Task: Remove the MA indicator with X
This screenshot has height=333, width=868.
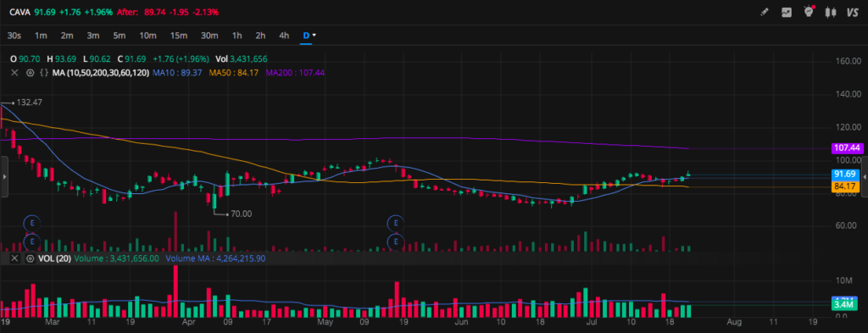Action: (15, 73)
